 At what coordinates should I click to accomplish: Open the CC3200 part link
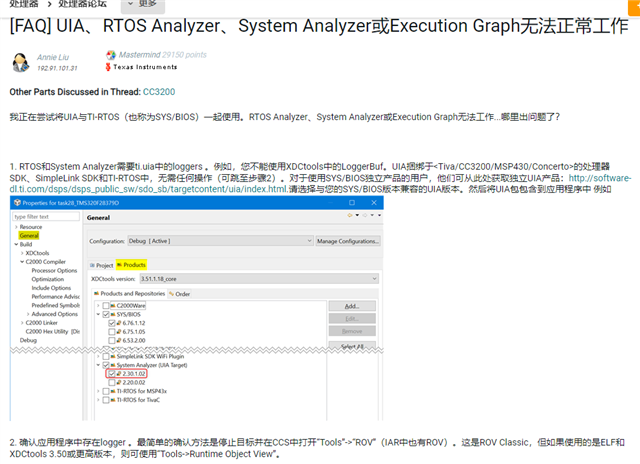[159, 92]
